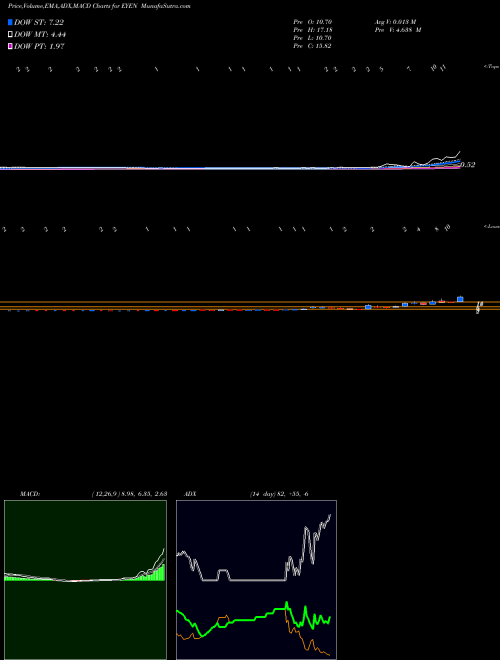This screenshot has width=500, height=660.
Task: Click the blue DOW ST legend swatch
Action: (x=10, y=22)
